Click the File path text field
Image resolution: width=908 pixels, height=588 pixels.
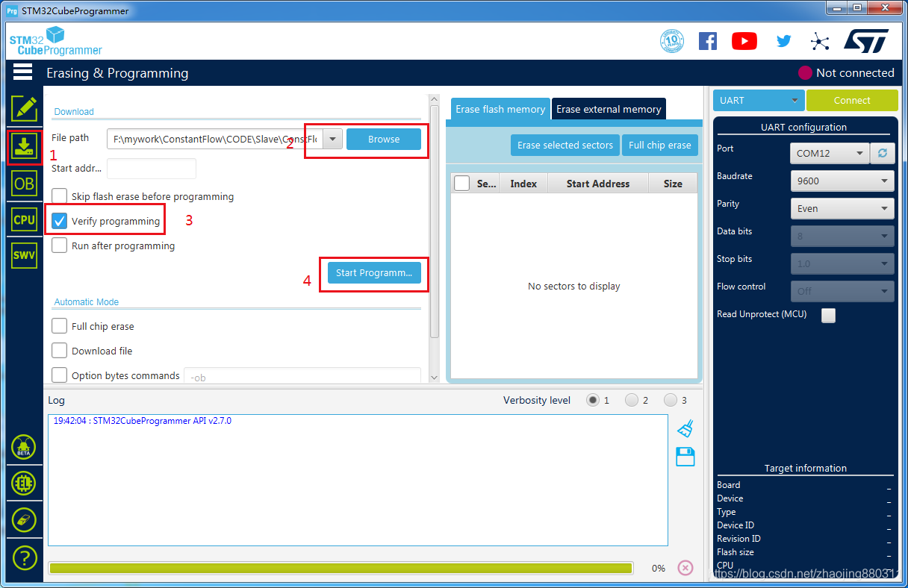(x=215, y=139)
